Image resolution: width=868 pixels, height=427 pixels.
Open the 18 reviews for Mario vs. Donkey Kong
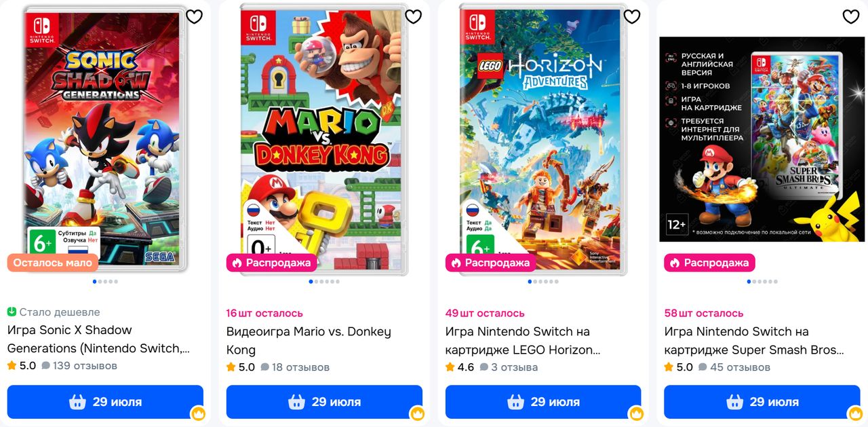(x=295, y=367)
